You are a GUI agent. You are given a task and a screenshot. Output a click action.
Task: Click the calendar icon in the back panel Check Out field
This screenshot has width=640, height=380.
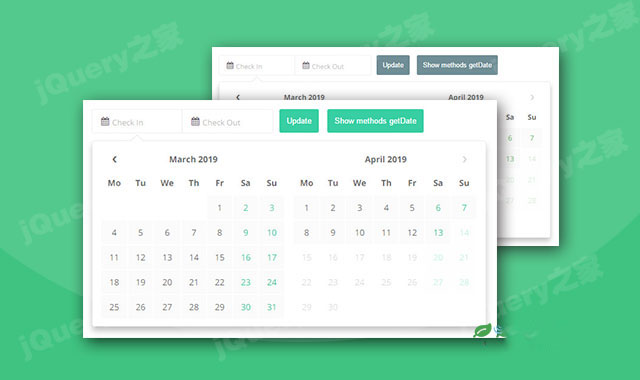pos(306,65)
